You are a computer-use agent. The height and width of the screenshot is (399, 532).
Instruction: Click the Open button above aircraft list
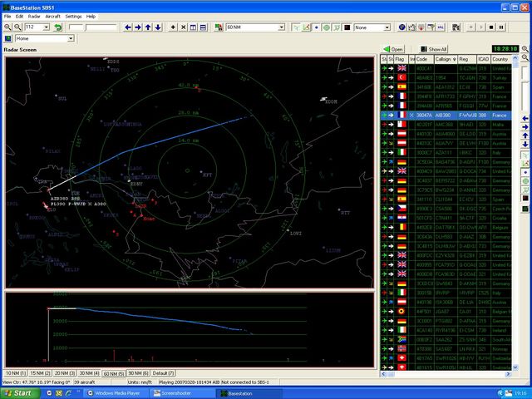[393, 49]
